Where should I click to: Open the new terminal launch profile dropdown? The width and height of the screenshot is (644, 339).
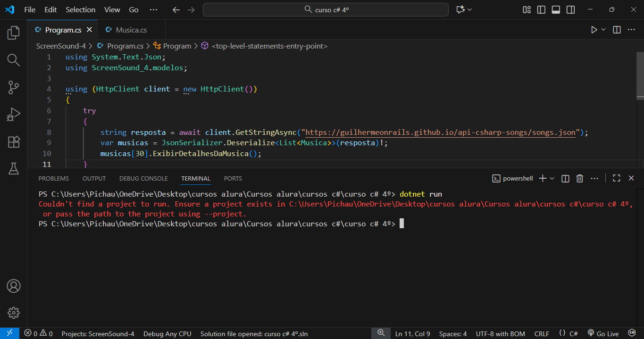tap(552, 178)
